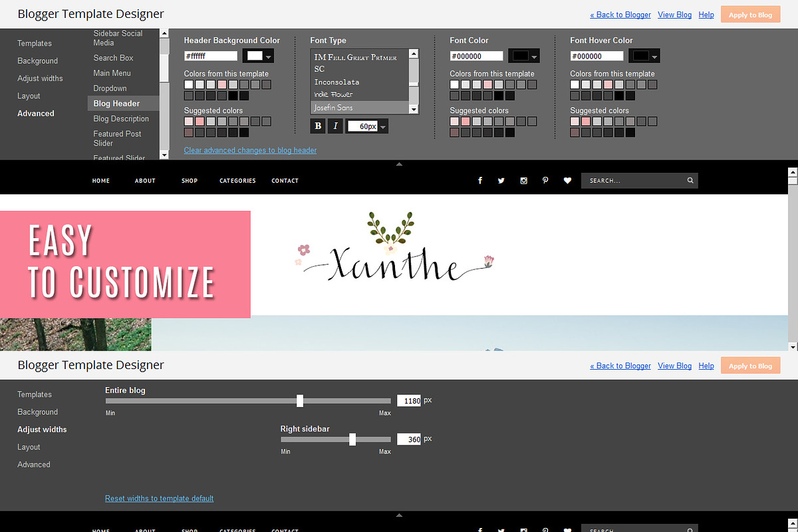Click up arrow of advanced options list scrollbar
Screen dimensions: 798x532
click(x=164, y=33)
